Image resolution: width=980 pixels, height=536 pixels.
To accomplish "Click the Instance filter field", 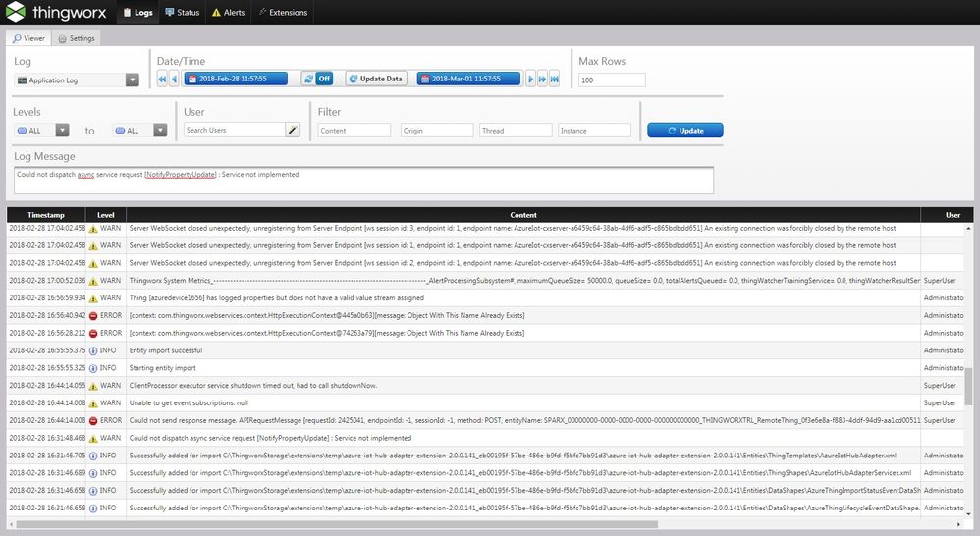I will pos(594,131).
